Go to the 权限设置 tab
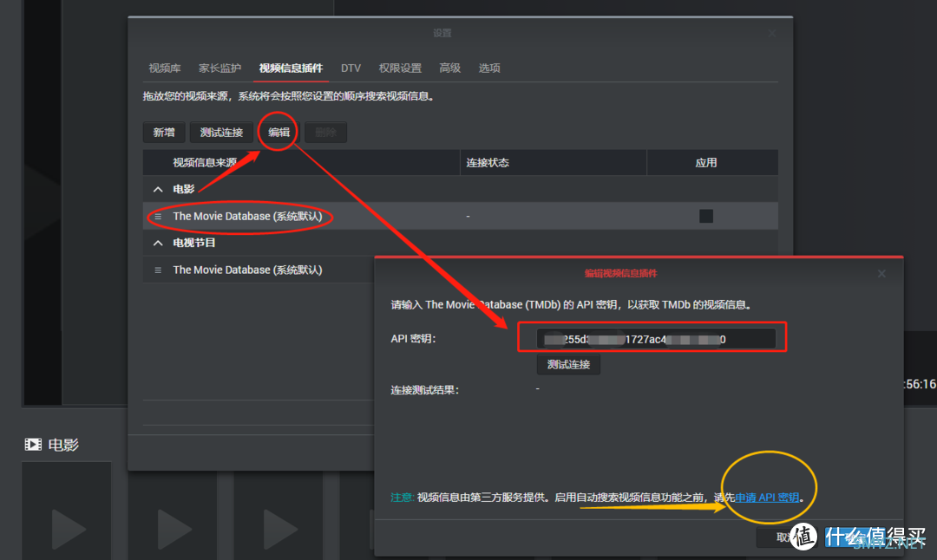The image size is (937, 560). pos(400,68)
